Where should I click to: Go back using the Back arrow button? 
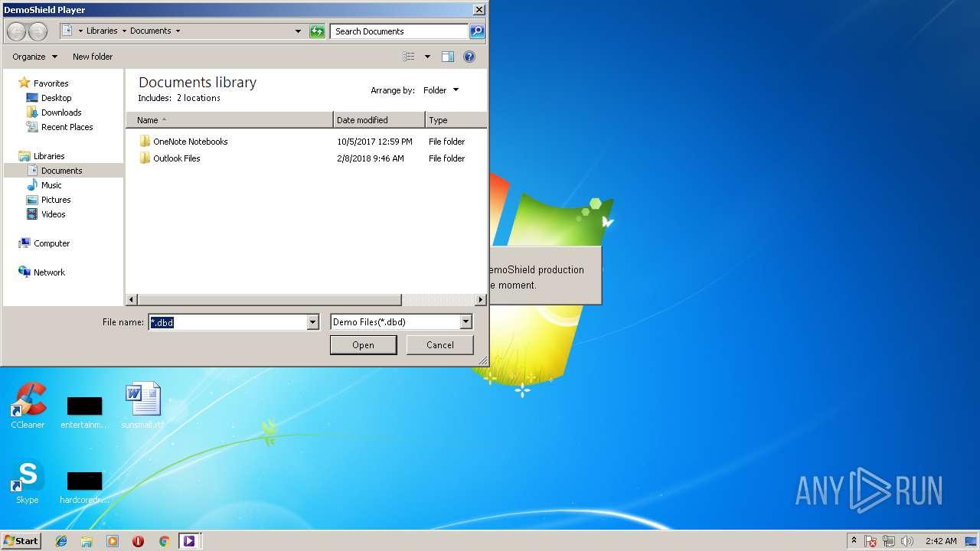pyautogui.click(x=16, y=31)
